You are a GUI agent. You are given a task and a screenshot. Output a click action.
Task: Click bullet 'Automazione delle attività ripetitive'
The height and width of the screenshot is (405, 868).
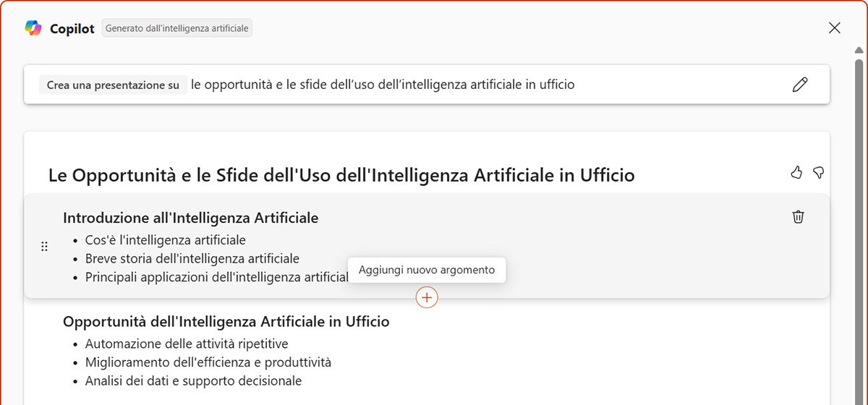(x=187, y=344)
